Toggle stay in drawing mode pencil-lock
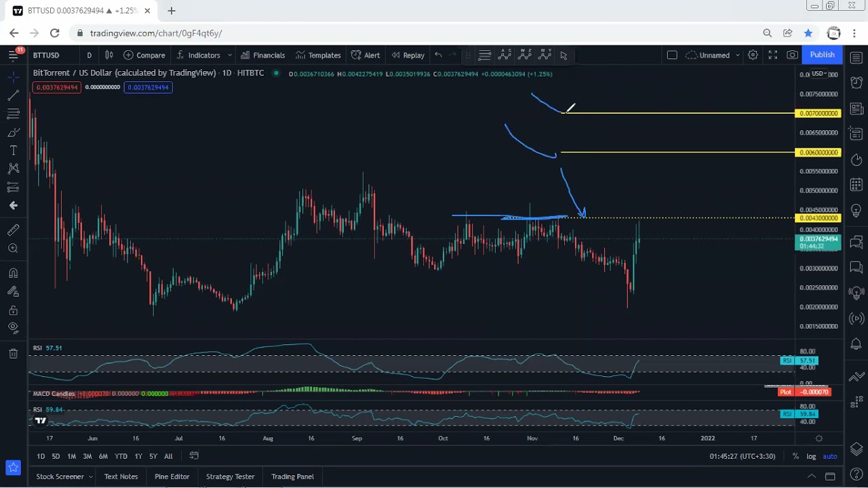 coord(13,291)
